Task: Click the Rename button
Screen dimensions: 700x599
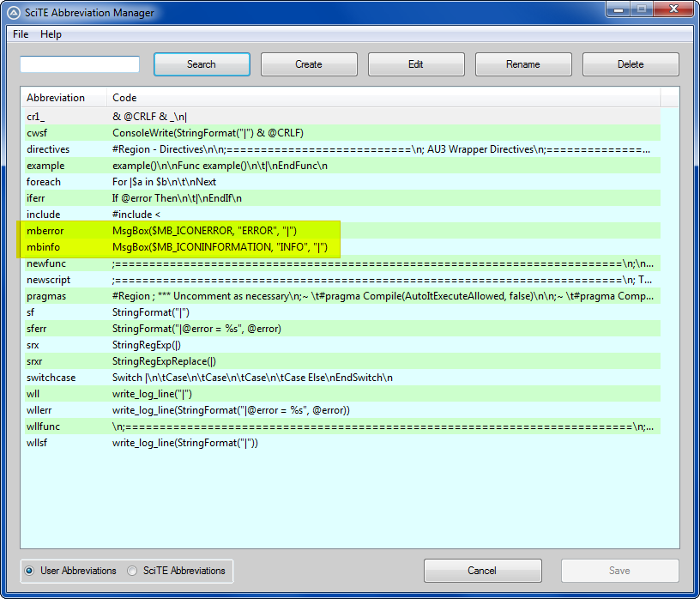Action: (523, 64)
